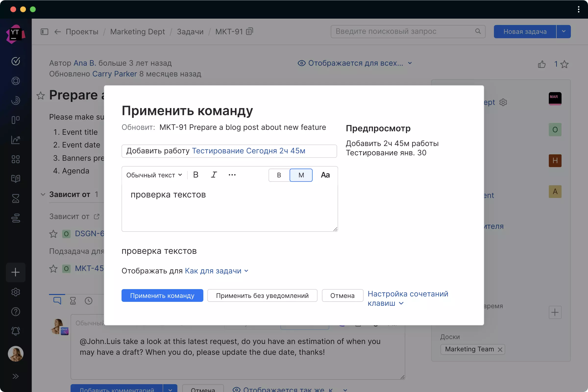
Task: Copy issue ID using icon next to MKT-91
Action: click(249, 32)
